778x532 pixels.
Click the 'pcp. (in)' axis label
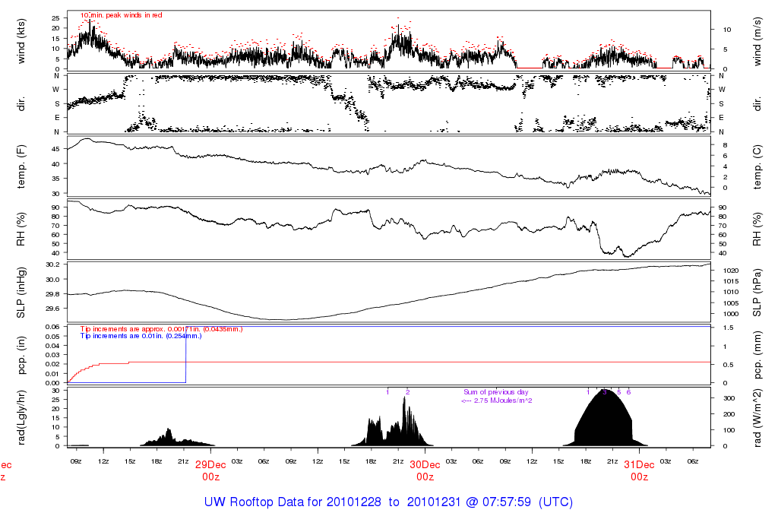[21, 356]
